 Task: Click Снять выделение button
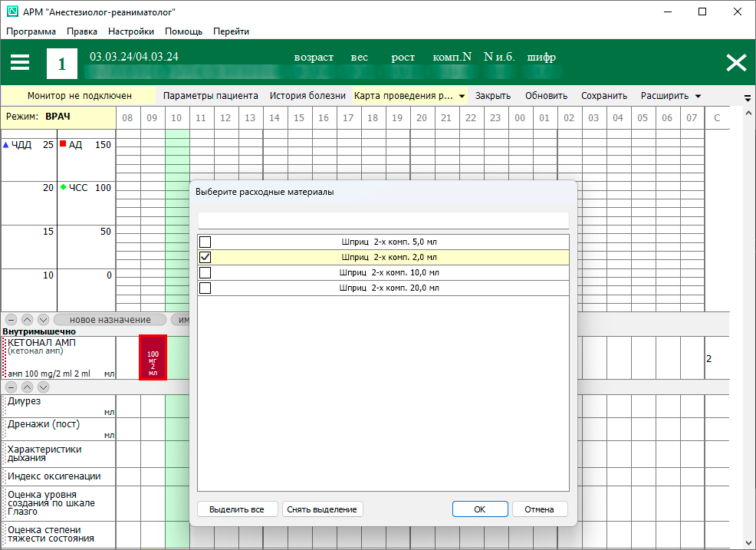[322, 509]
